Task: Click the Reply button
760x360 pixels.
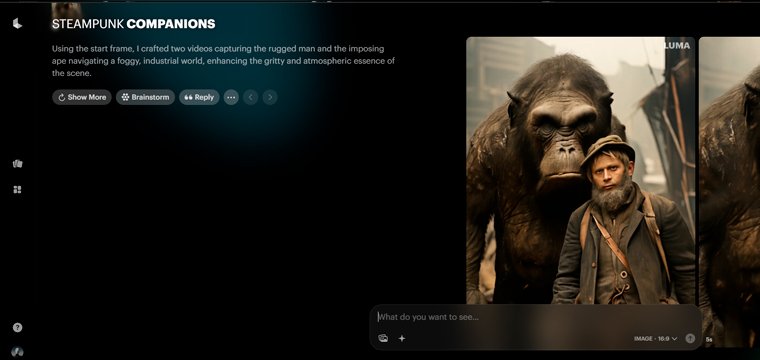Action: tap(199, 97)
